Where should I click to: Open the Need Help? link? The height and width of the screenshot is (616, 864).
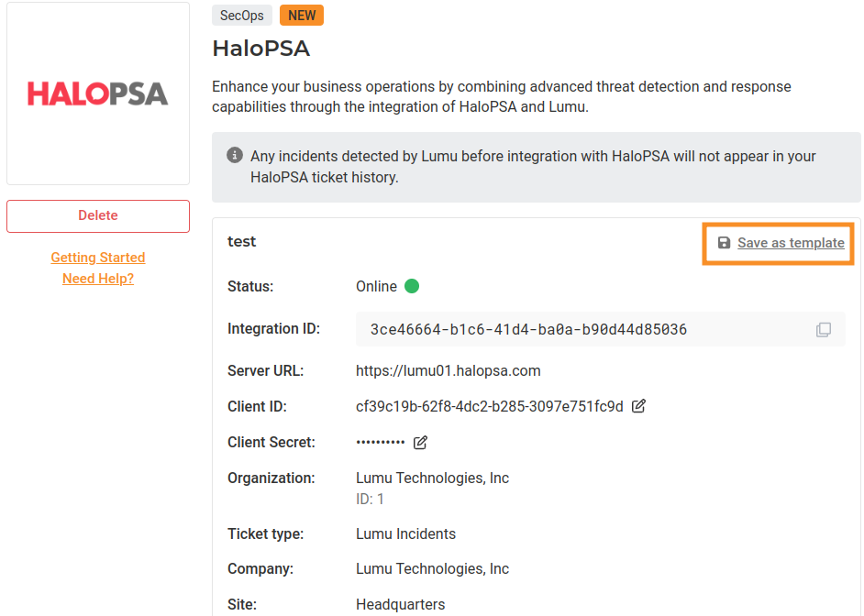(x=98, y=279)
